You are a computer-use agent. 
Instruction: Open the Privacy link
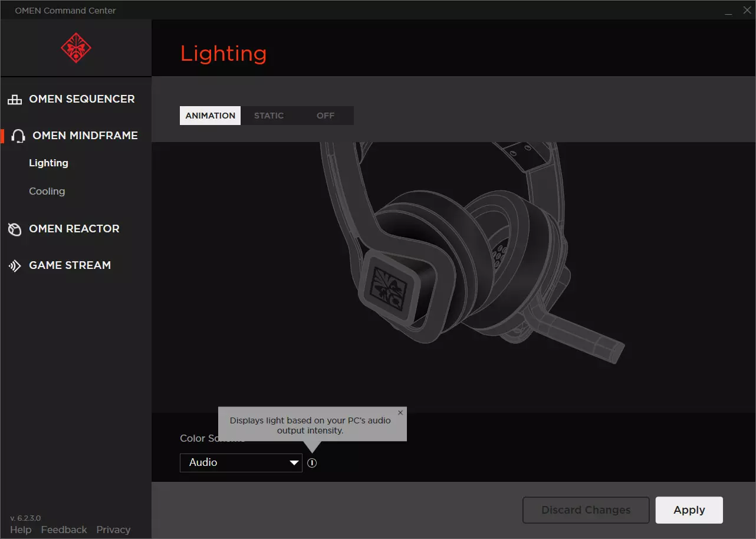pyautogui.click(x=113, y=530)
